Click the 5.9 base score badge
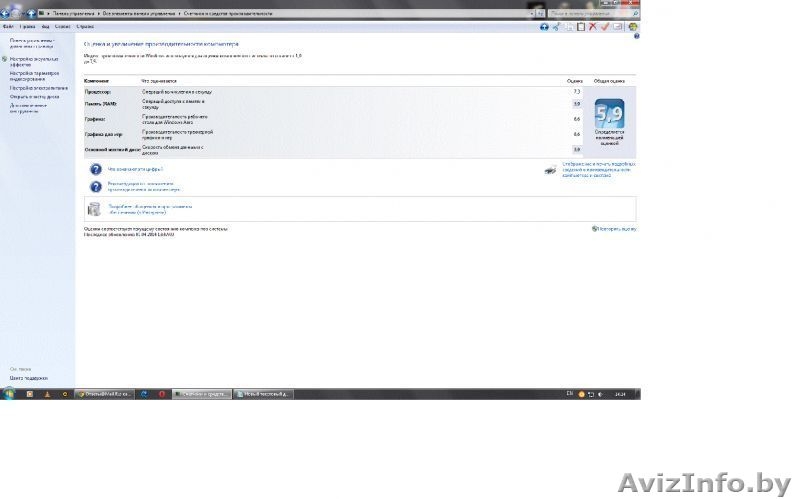This screenshot has height=499, width=800. tap(609, 114)
